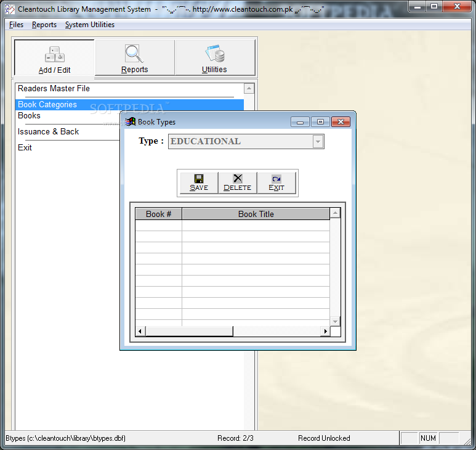Close the Cleantouch main window
This screenshot has height=450, width=476.
pyautogui.click(x=457, y=6)
